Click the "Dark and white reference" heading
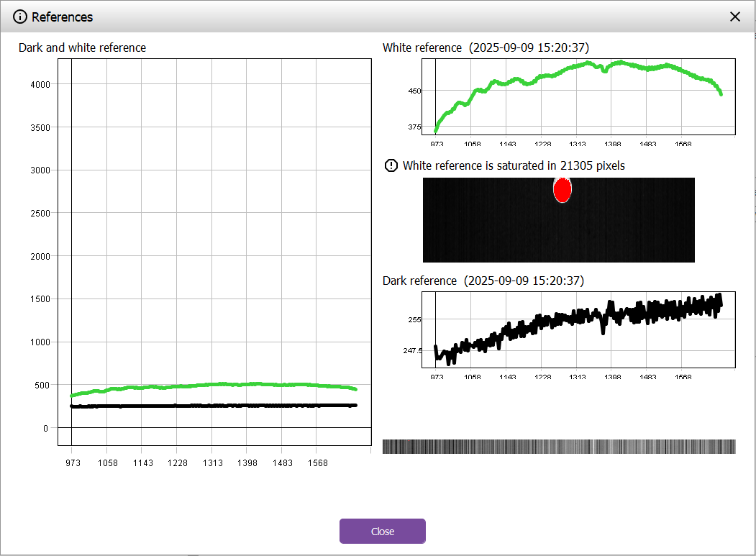Viewport: 756px width, 556px height. [82, 48]
